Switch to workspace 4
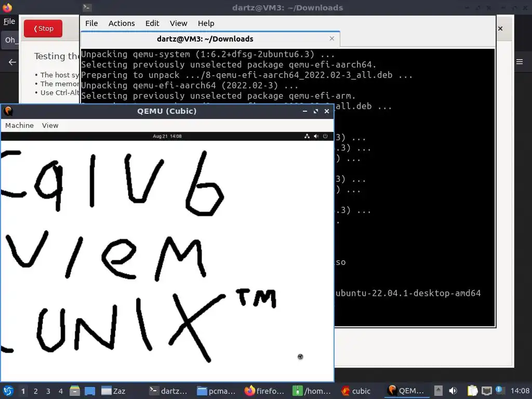The image size is (532, 399). coord(60,391)
